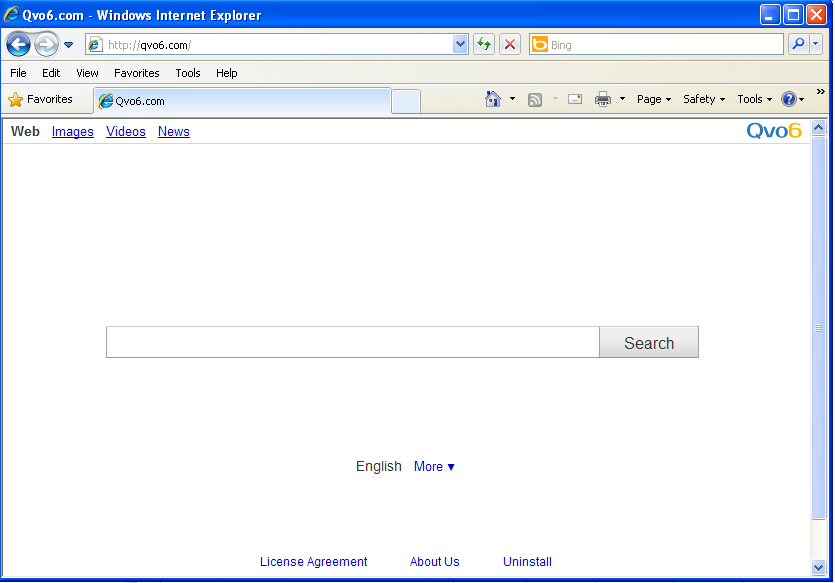
Task: Click the scrollbar up arrow
Action: coord(818,128)
